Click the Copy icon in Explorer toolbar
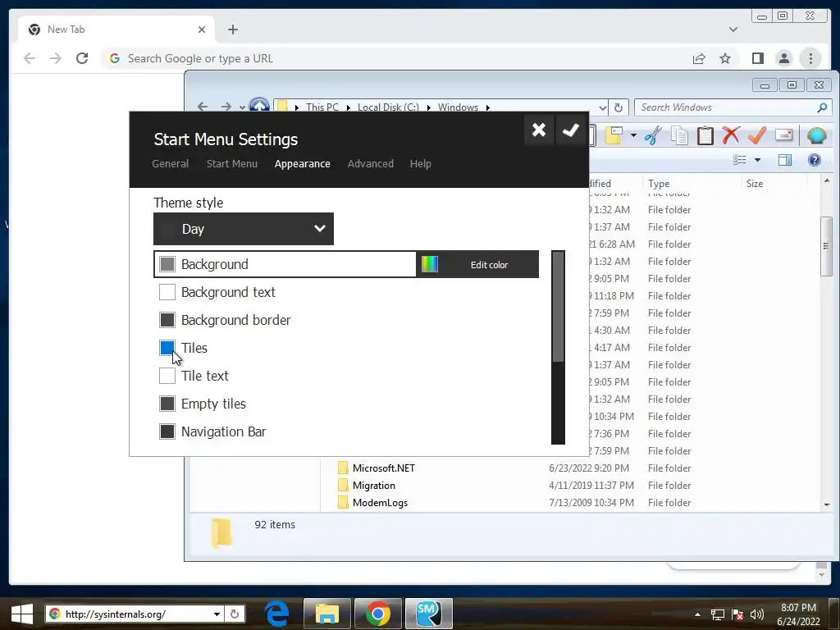Viewport: 840px width, 630px height. (x=679, y=135)
